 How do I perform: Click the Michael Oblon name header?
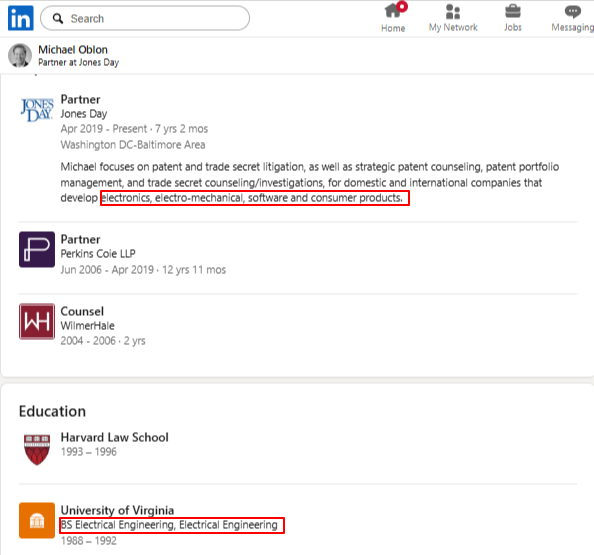[73, 50]
